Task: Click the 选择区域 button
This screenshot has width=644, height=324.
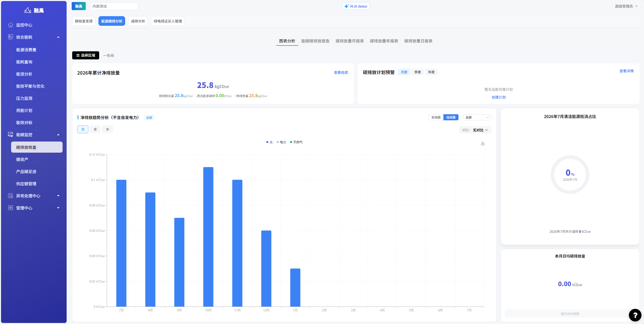Action: pyautogui.click(x=86, y=55)
